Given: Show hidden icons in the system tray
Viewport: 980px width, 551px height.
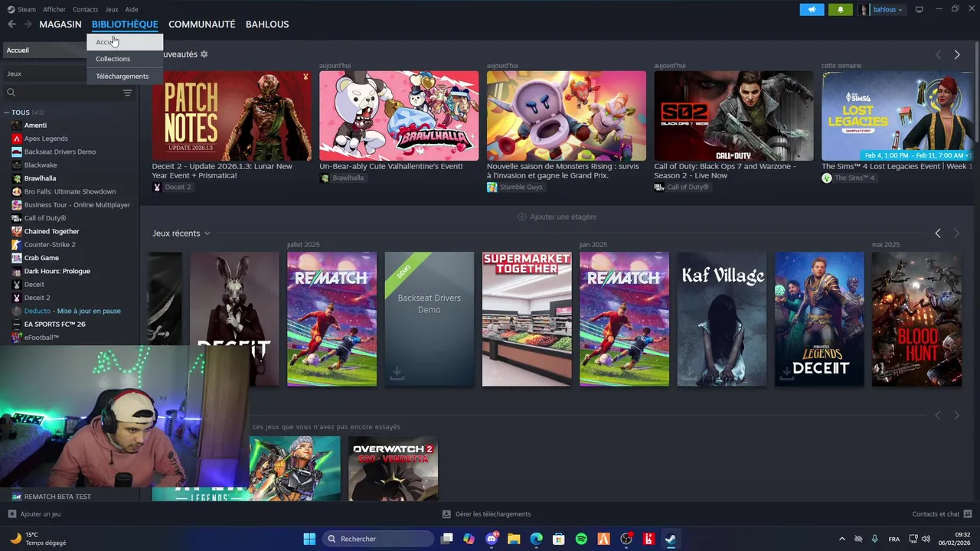Looking at the screenshot, I should 841,539.
